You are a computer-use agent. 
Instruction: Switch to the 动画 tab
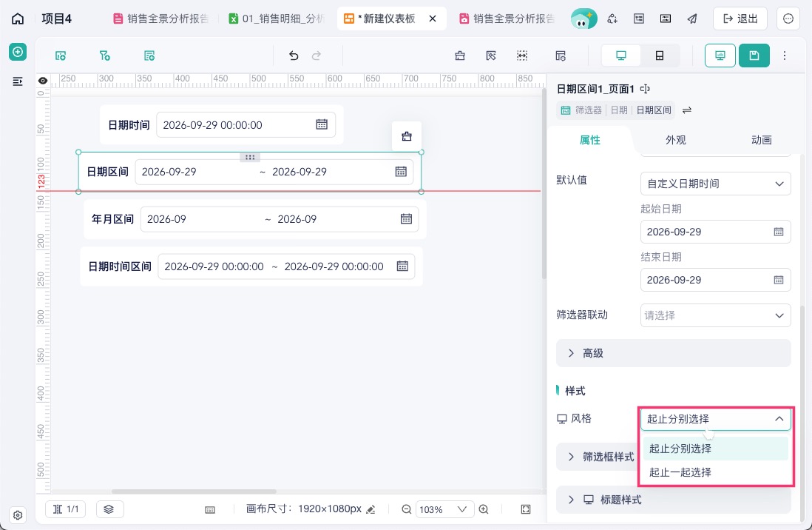(x=761, y=140)
